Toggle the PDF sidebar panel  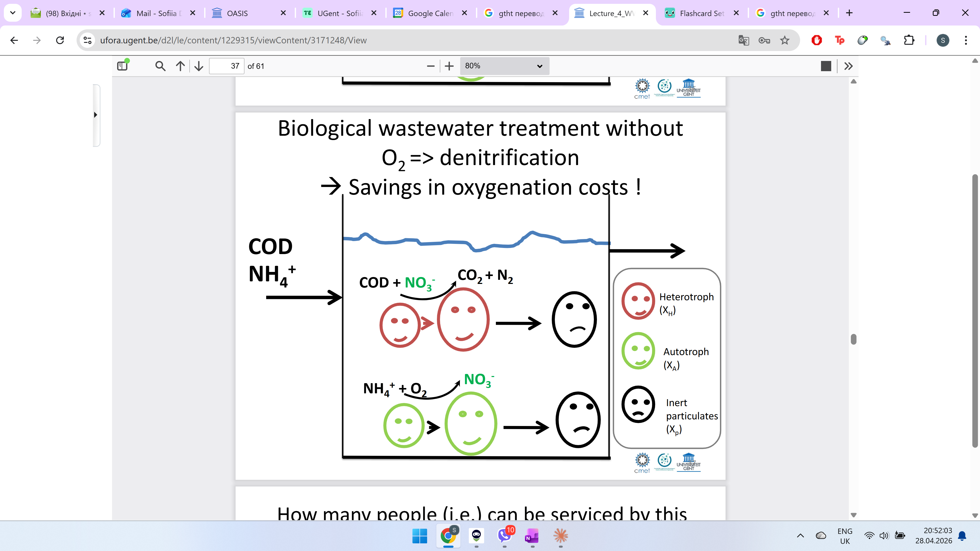tap(122, 66)
